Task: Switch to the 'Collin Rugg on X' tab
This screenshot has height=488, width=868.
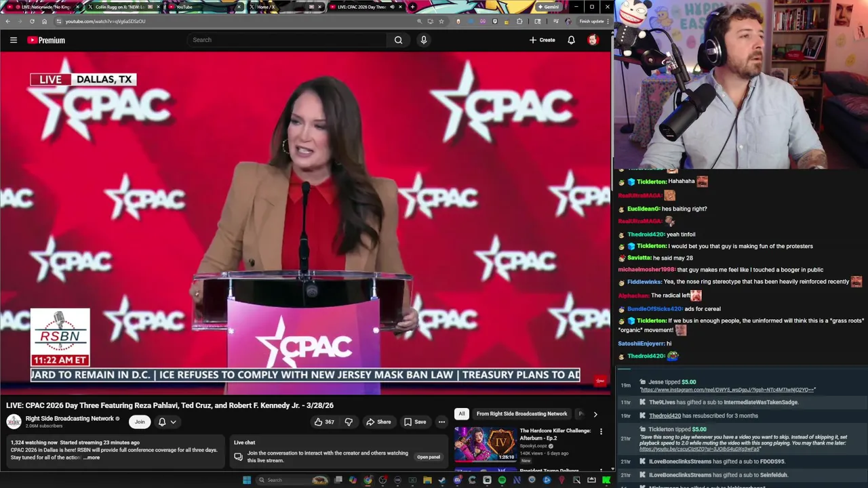Action: click(x=122, y=7)
